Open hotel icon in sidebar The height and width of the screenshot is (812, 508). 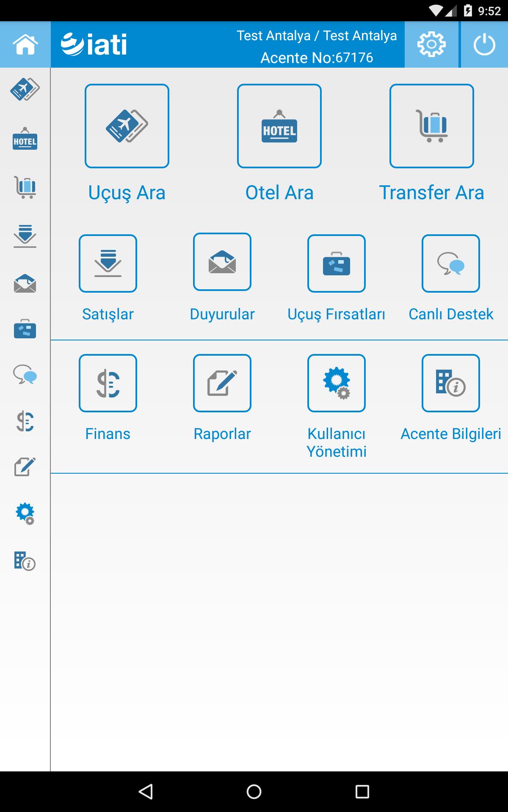pyautogui.click(x=25, y=138)
